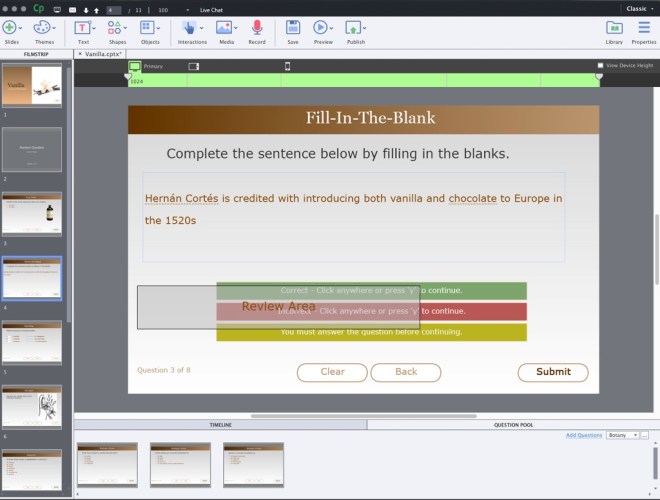The image size is (660, 500).
Task: Click the Interactions hand icon
Action: pos(189,28)
